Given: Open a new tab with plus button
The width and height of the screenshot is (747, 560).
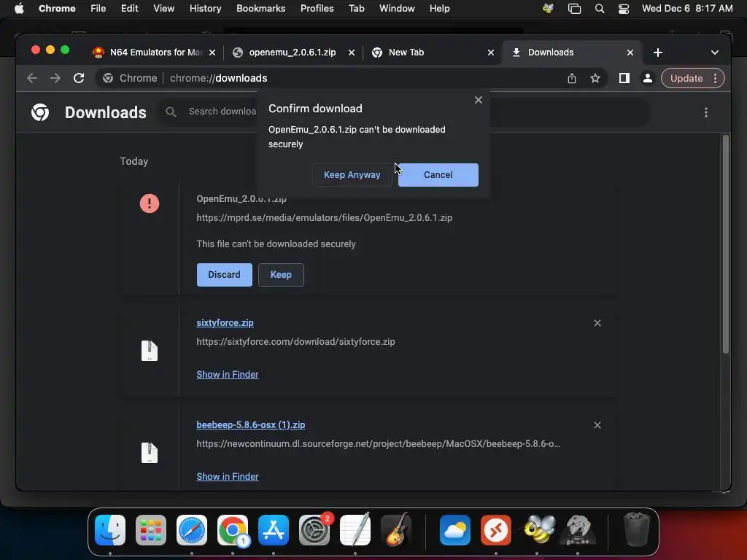Looking at the screenshot, I should coord(658,52).
